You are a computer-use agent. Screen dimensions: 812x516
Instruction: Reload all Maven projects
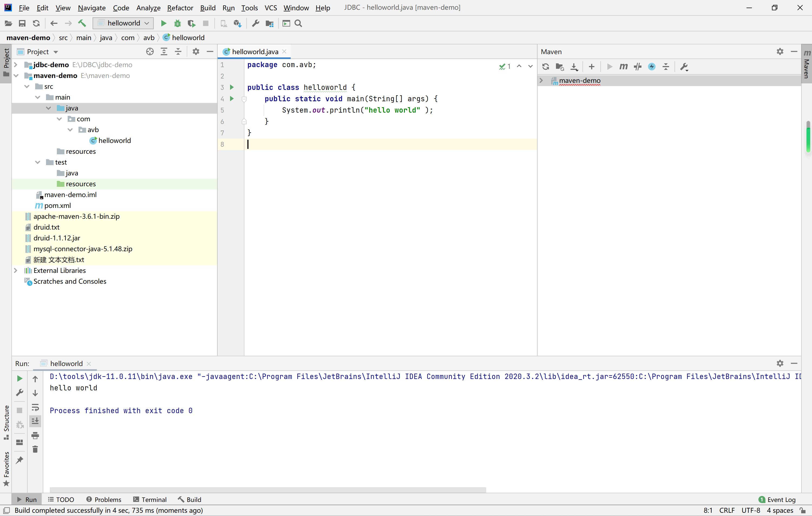545,66
